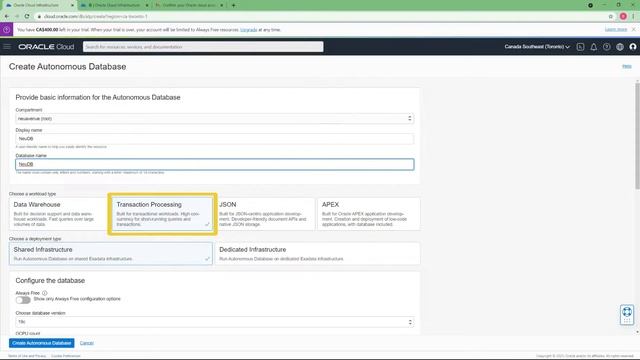
Task: Click the page vertical scrollbar
Action: (x=637, y=136)
